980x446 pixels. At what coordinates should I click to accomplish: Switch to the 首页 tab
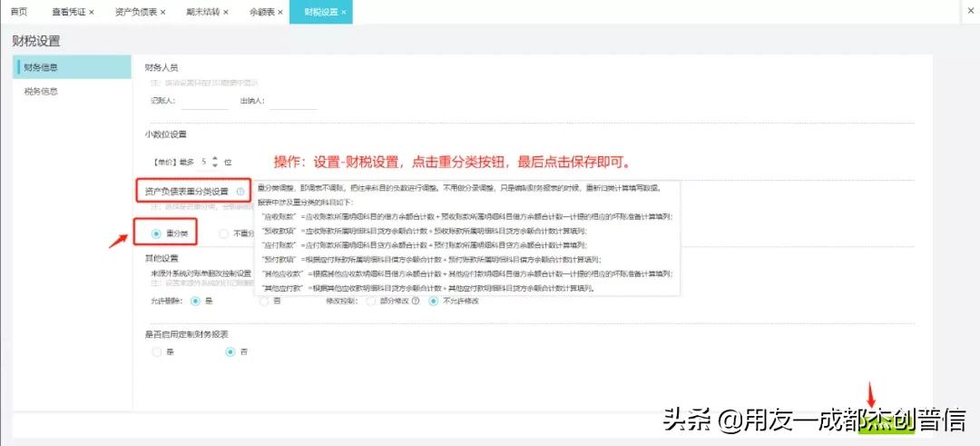coord(19,12)
